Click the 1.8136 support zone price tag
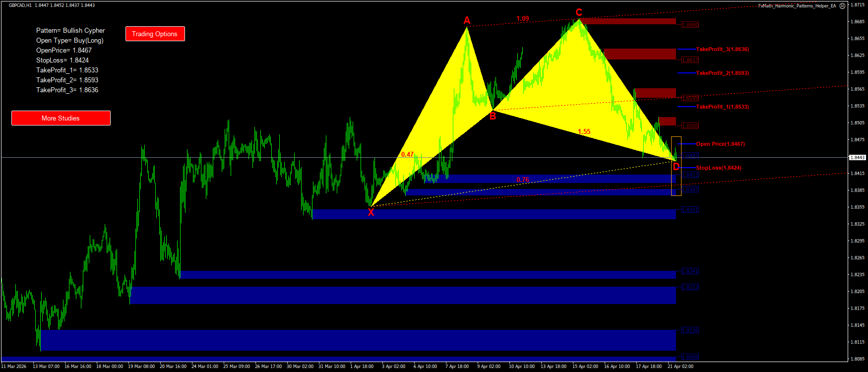The height and width of the screenshot is (372, 868). tap(690, 330)
